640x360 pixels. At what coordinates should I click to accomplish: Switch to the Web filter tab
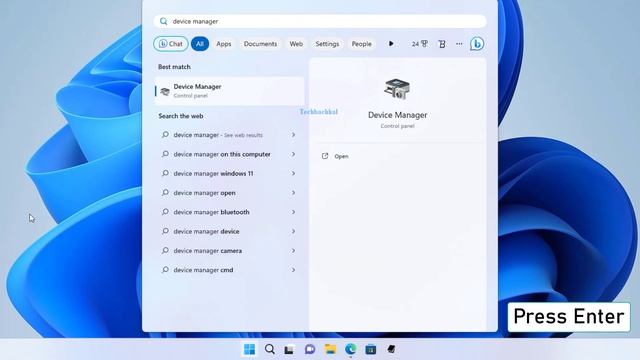(x=296, y=44)
